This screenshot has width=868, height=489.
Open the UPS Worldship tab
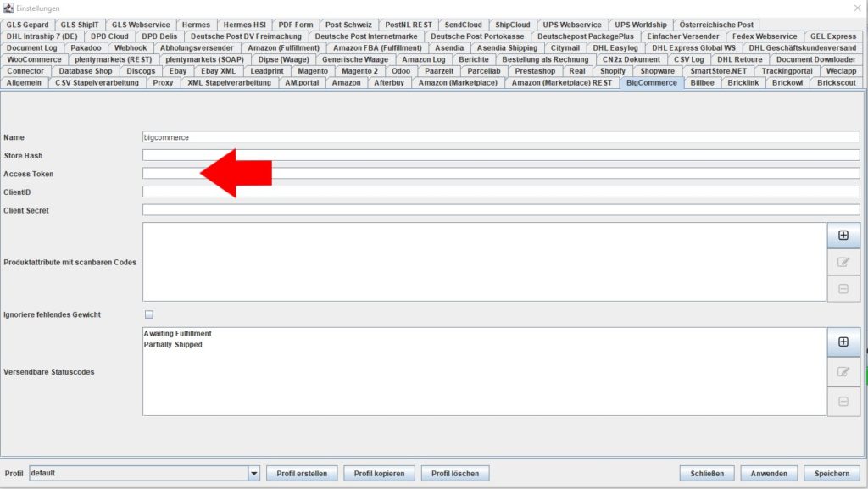tap(641, 25)
